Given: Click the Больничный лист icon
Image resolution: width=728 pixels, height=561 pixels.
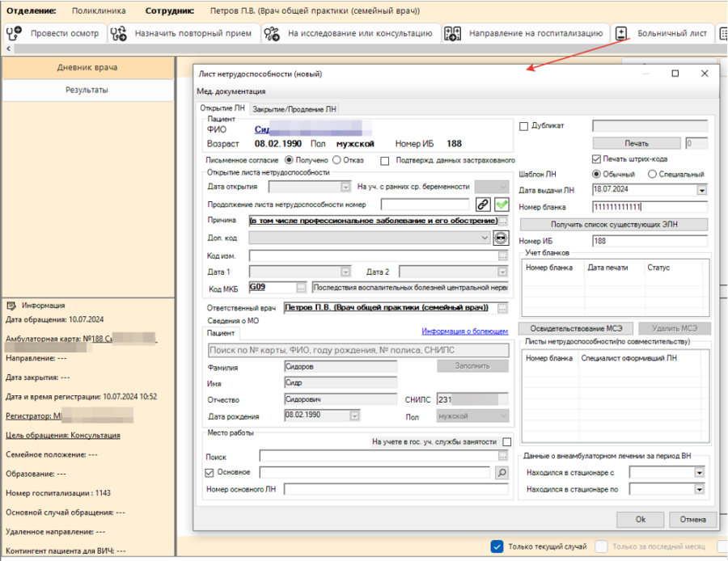Looking at the screenshot, I should point(621,33).
